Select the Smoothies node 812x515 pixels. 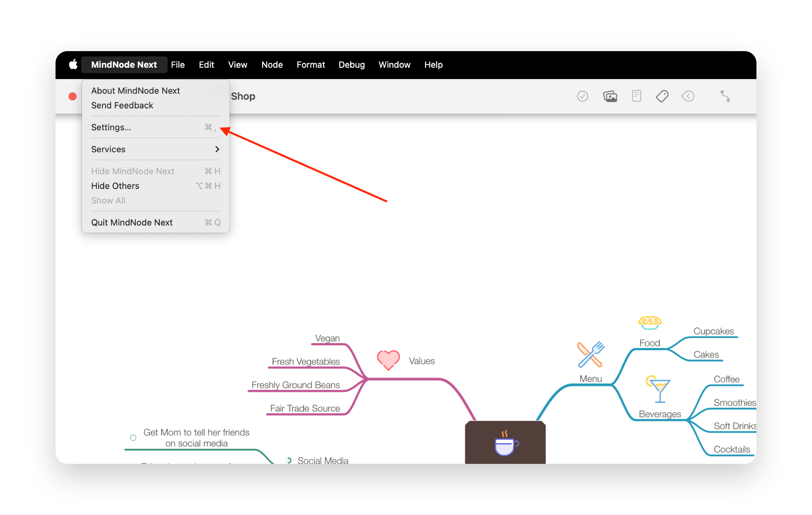click(x=735, y=403)
